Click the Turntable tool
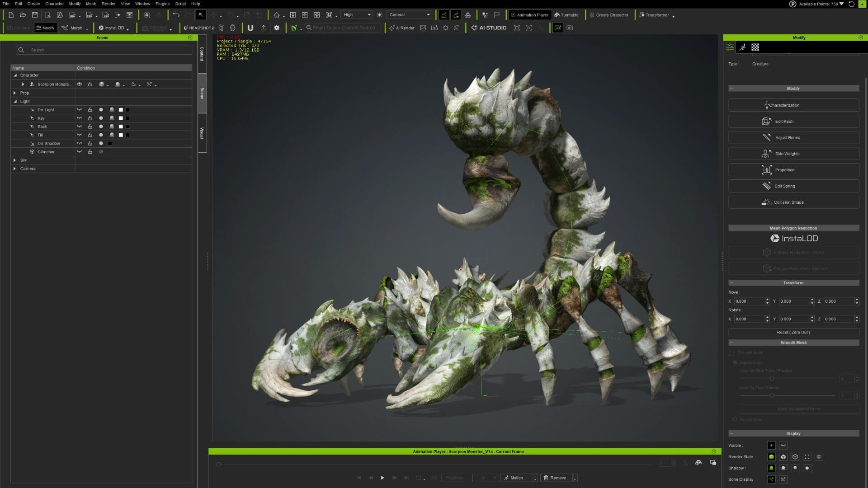Viewport: 868px width, 488px height. click(566, 15)
